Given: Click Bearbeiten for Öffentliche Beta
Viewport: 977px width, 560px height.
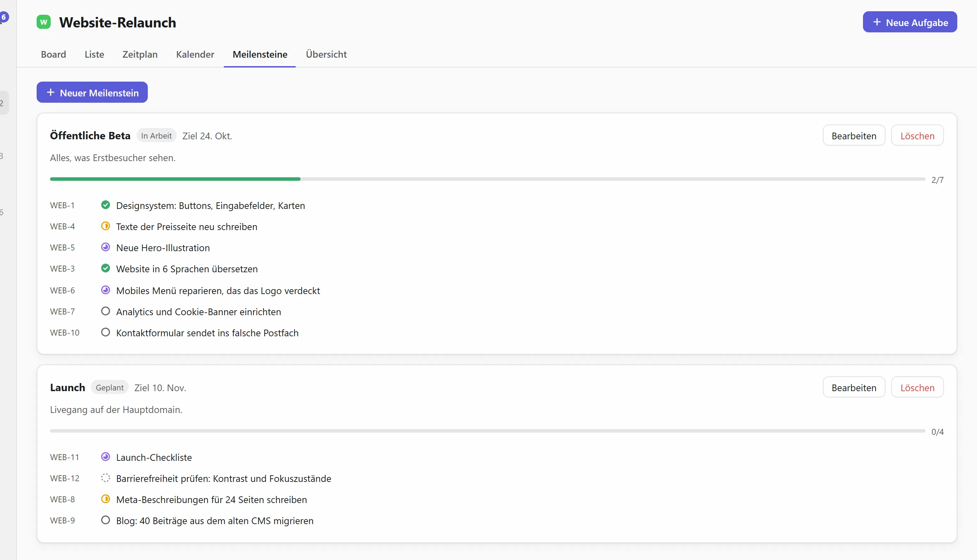Looking at the screenshot, I should point(854,136).
